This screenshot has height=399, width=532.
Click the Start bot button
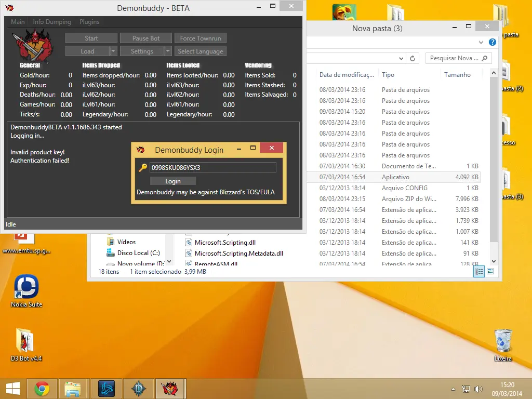tap(91, 38)
